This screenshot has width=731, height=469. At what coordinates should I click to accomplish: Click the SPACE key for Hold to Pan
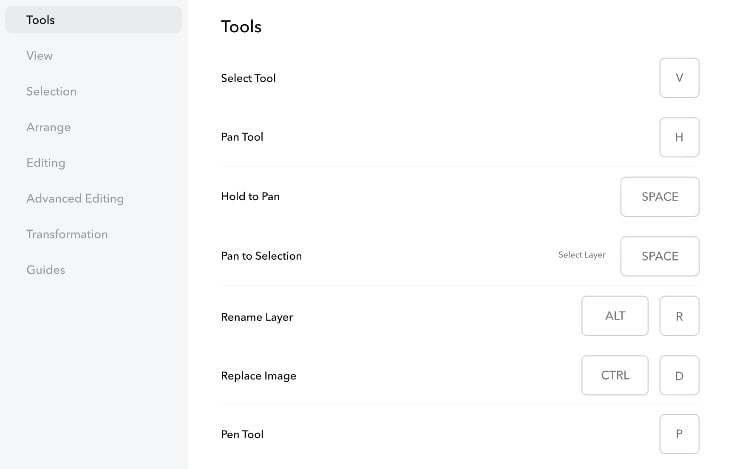[x=659, y=197]
